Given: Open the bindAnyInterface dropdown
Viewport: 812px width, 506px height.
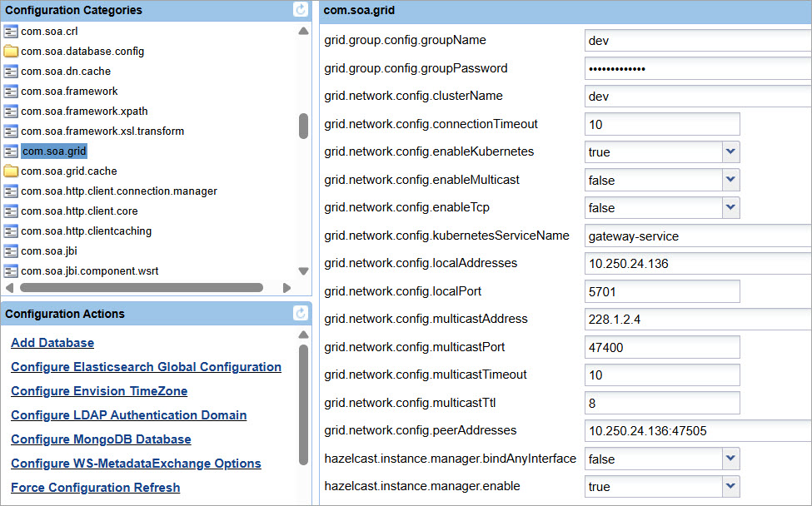Looking at the screenshot, I should (730, 459).
